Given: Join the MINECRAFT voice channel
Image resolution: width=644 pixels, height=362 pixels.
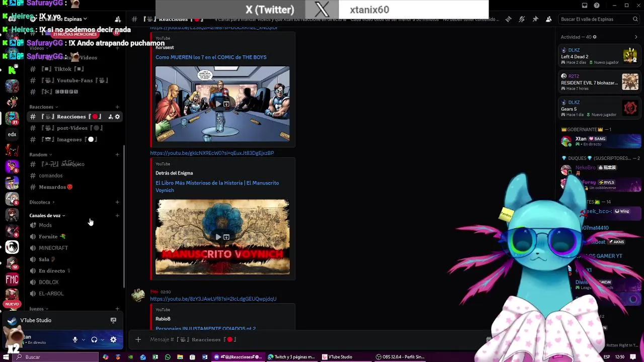Looking at the screenshot, I should pyautogui.click(x=74, y=248).
